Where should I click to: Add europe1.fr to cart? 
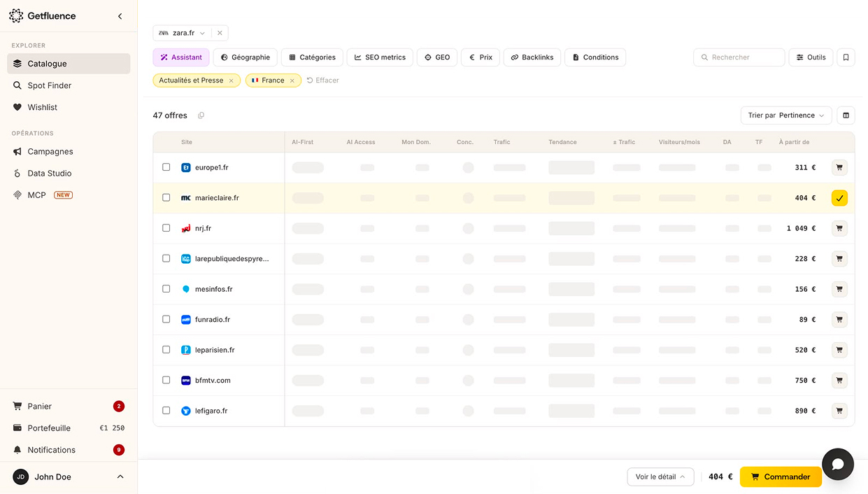click(x=839, y=167)
